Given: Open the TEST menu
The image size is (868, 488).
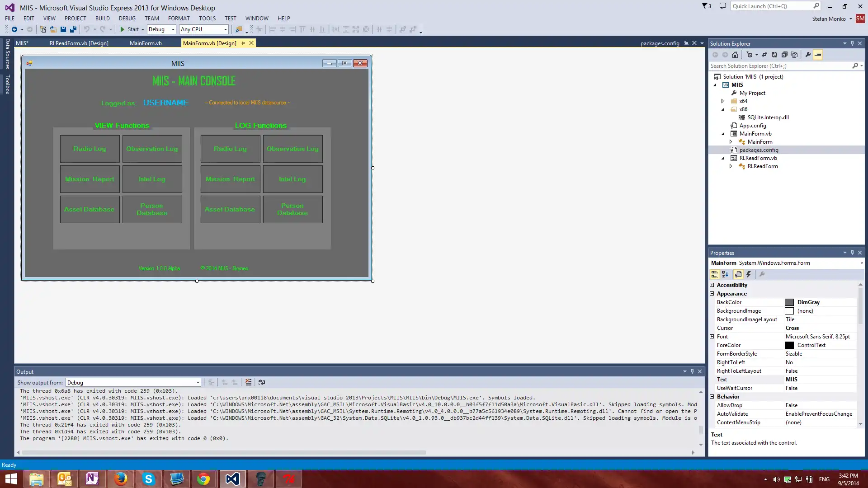Looking at the screenshot, I should [x=230, y=18].
